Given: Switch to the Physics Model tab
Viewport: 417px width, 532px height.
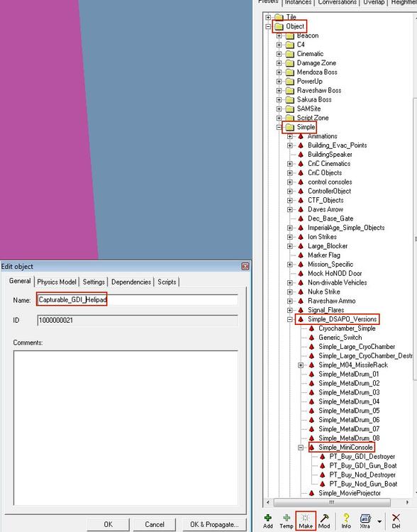Looking at the screenshot, I should tap(57, 282).
